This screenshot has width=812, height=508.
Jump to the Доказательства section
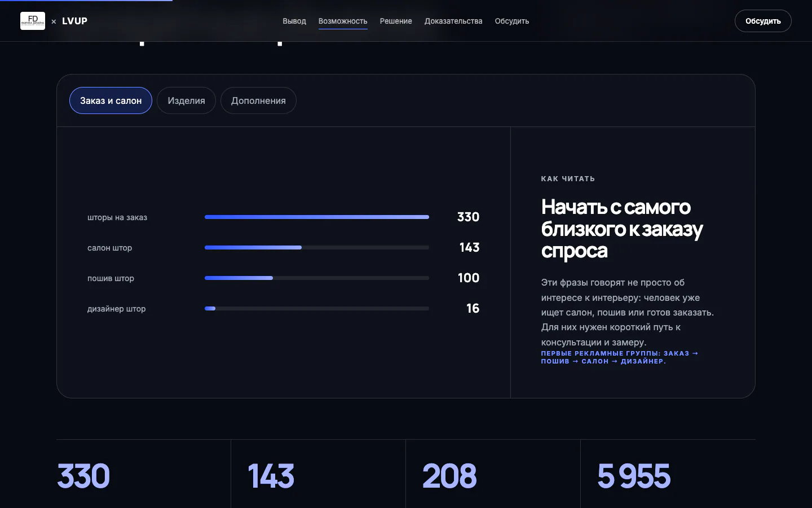[x=453, y=21]
